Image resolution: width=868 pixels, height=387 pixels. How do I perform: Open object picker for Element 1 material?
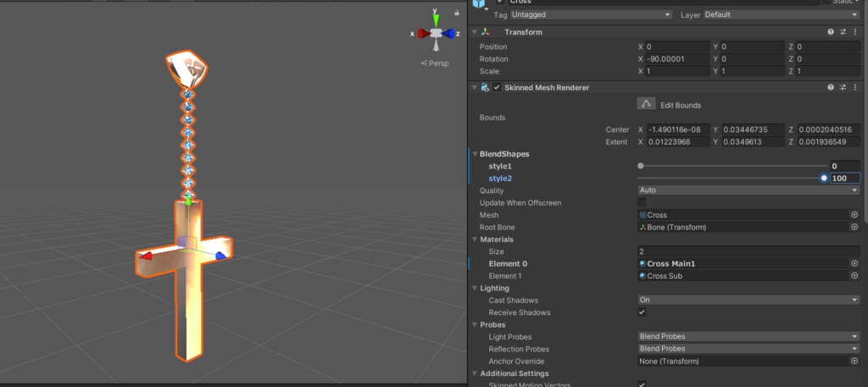pos(854,275)
